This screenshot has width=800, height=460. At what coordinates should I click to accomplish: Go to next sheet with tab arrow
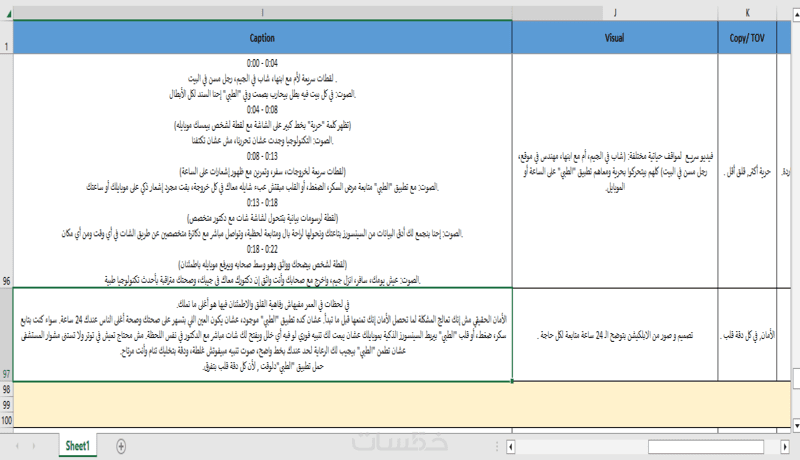(34, 446)
